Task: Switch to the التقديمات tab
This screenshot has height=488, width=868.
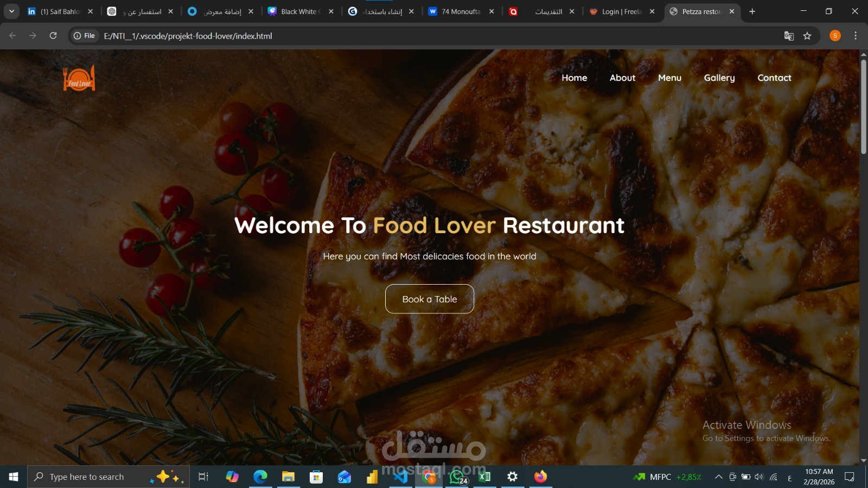Action: coord(541,11)
